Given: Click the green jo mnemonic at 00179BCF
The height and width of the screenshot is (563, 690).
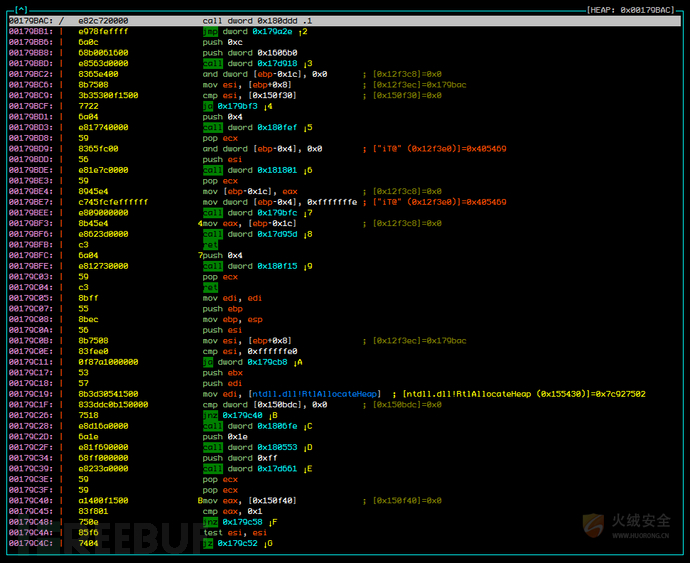Looking at the screenshot, I should (208, 106).
